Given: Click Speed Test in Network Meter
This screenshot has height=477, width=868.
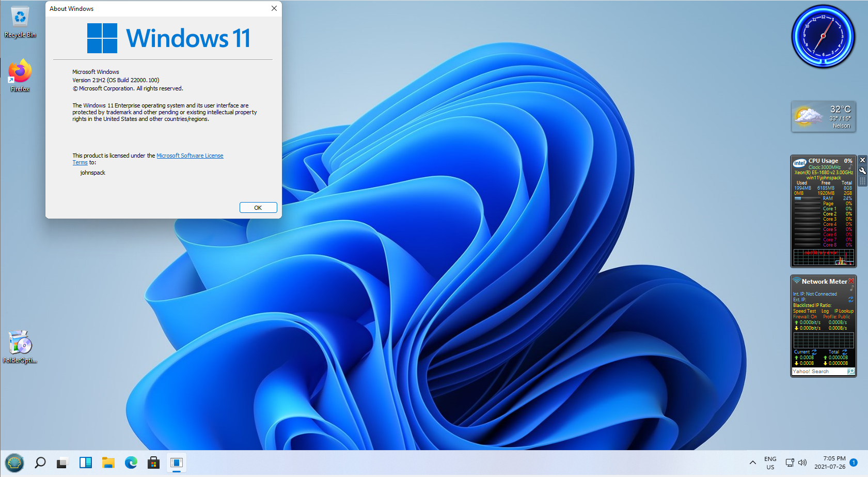Looking at the screenshot, I should coord(804,311).
